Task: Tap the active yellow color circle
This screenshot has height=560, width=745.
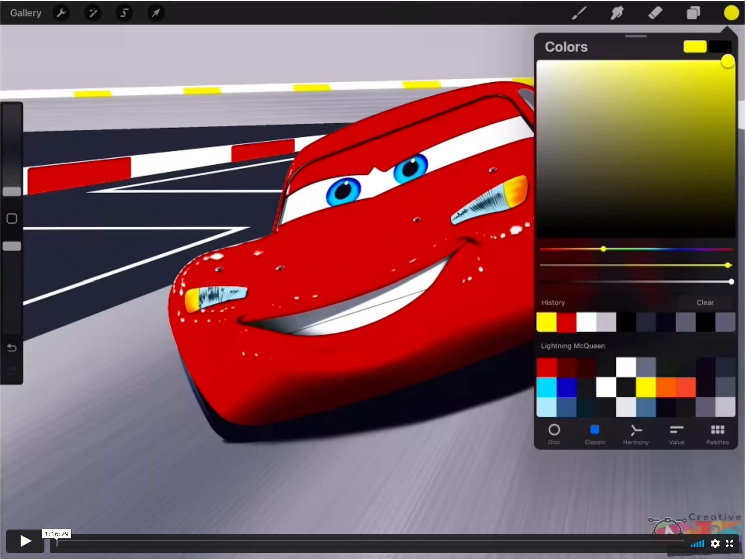Action: [731, 13]
